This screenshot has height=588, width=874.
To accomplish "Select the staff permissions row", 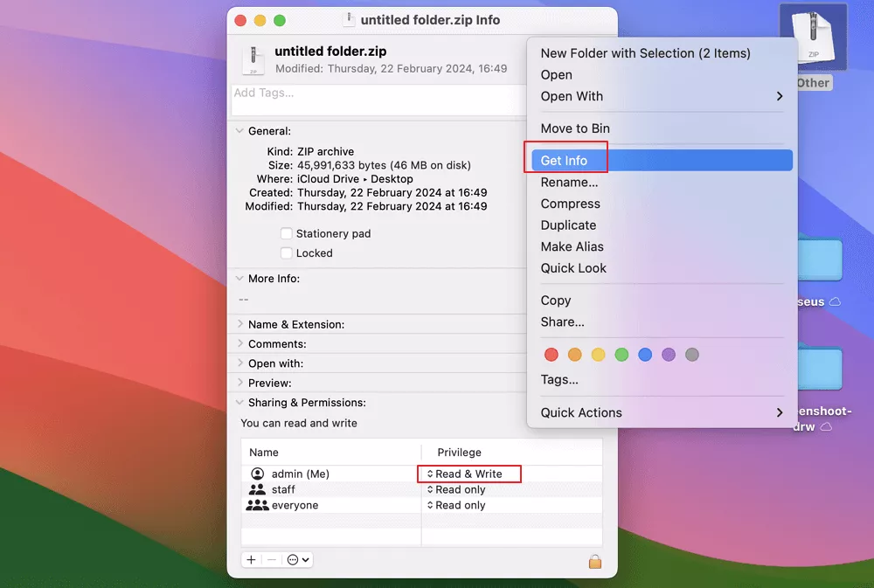I will click(x=422, y=489).
